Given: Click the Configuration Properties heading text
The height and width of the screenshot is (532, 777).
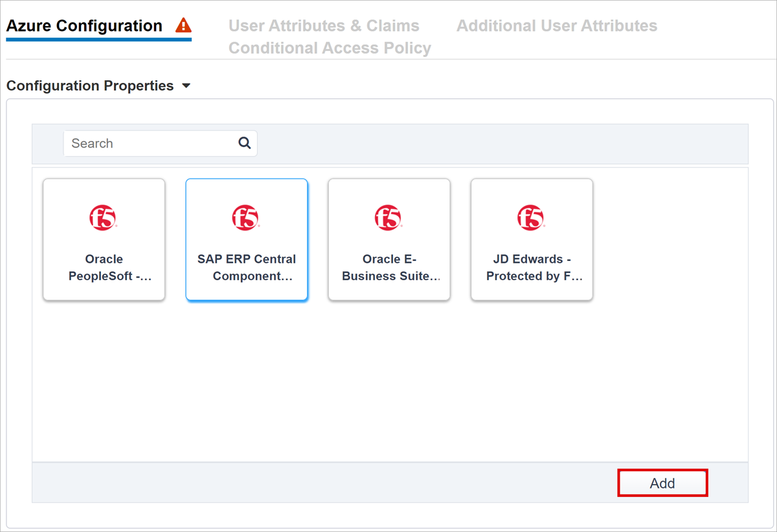Looking at the screenshot, I should (x=90, y=85).
